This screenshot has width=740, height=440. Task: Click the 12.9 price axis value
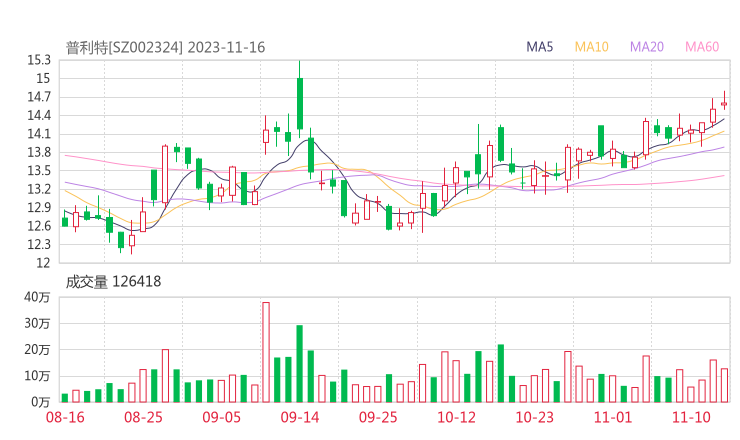[x=39, y=208]
